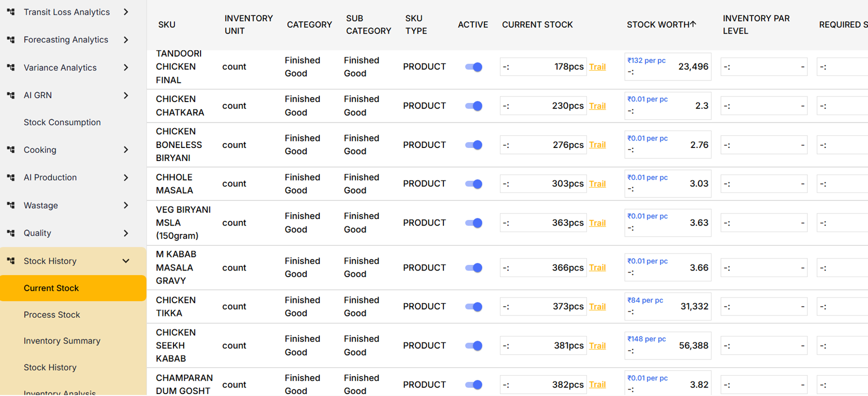The height and width of the screenshot is (396, 868).
Task: Disable the Chicken Tikka active toggle
Action: pos(473,306)
